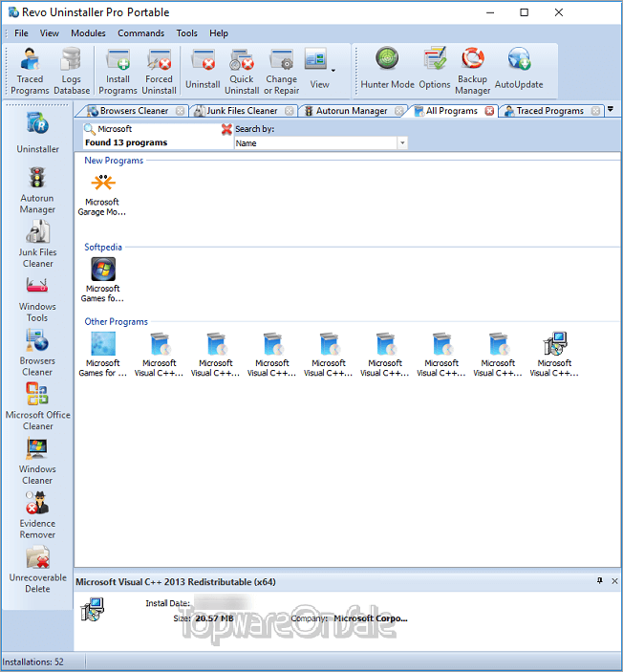Viewport: 623px width, 672px height.
Task: Collapse the Other Programs group header
Action: [117, 321]
